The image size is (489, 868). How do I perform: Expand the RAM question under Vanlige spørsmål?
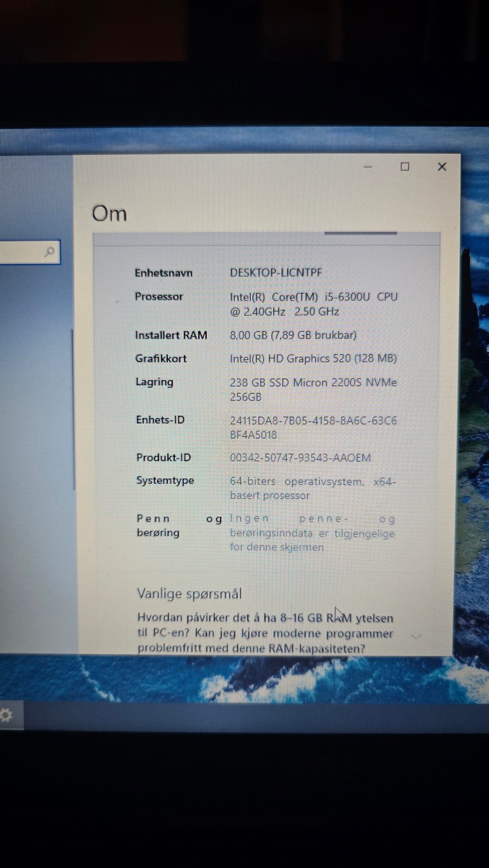pyautogui.click(x=416, y=636)
